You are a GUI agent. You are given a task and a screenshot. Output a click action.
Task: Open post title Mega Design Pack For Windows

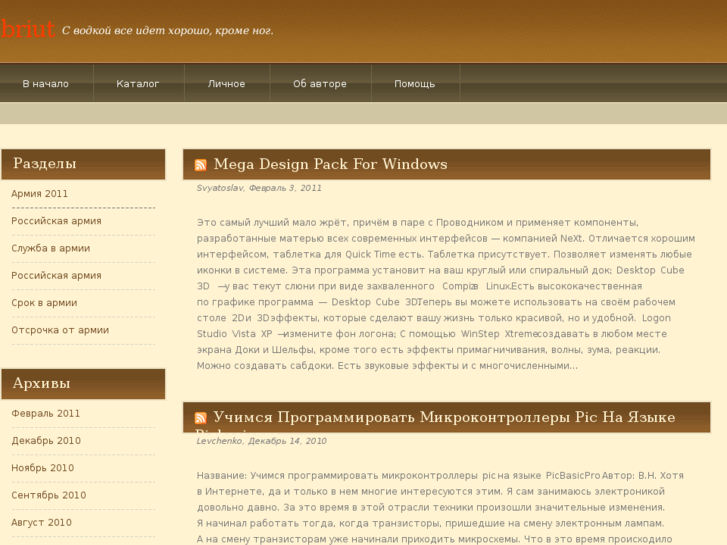(x=330, y=164)
